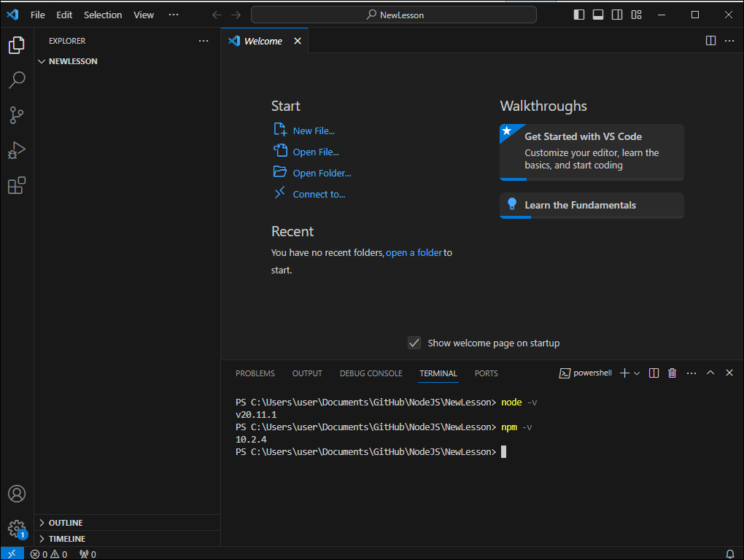Open the Explorer view in activity bar

click(17, 45)
